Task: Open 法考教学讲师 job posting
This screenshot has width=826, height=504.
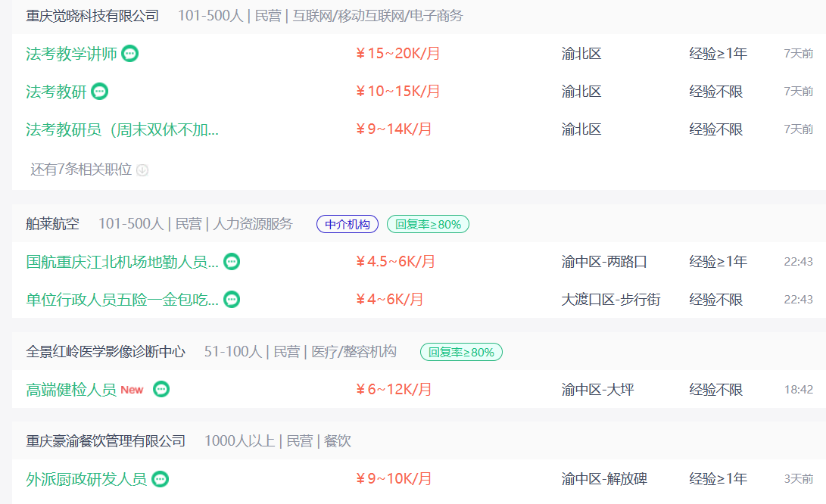Action: pos(72,54)
